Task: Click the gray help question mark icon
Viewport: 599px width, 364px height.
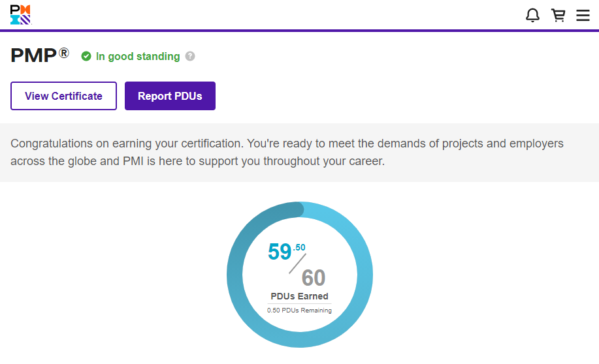Action: (x=190, y=56)
